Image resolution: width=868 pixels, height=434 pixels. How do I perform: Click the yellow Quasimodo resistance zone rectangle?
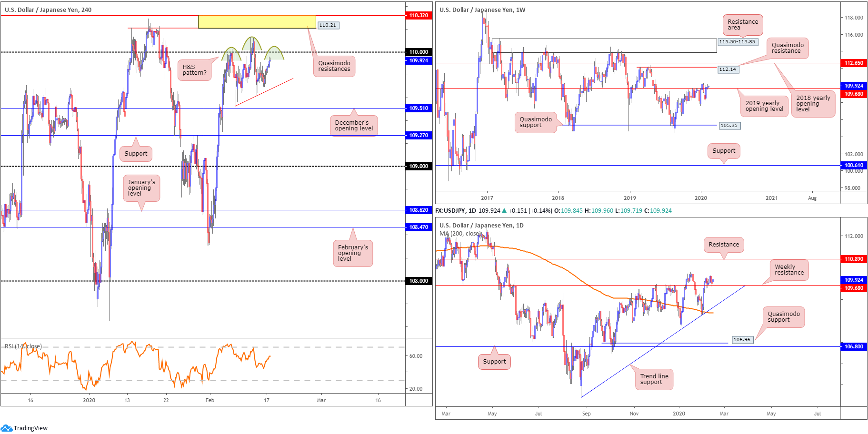pyautogui.click(x=257, y=22)
